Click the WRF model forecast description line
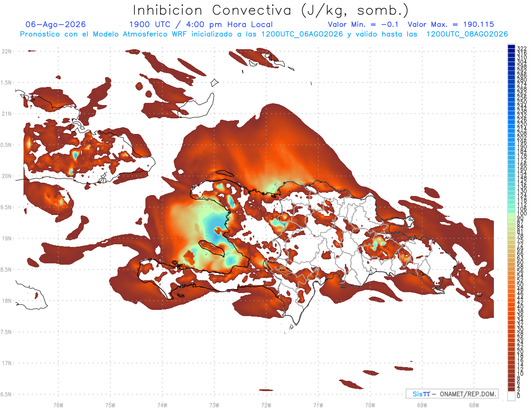Screen dimensions: 532x411 pyautogui.click(x=264, y=34)
